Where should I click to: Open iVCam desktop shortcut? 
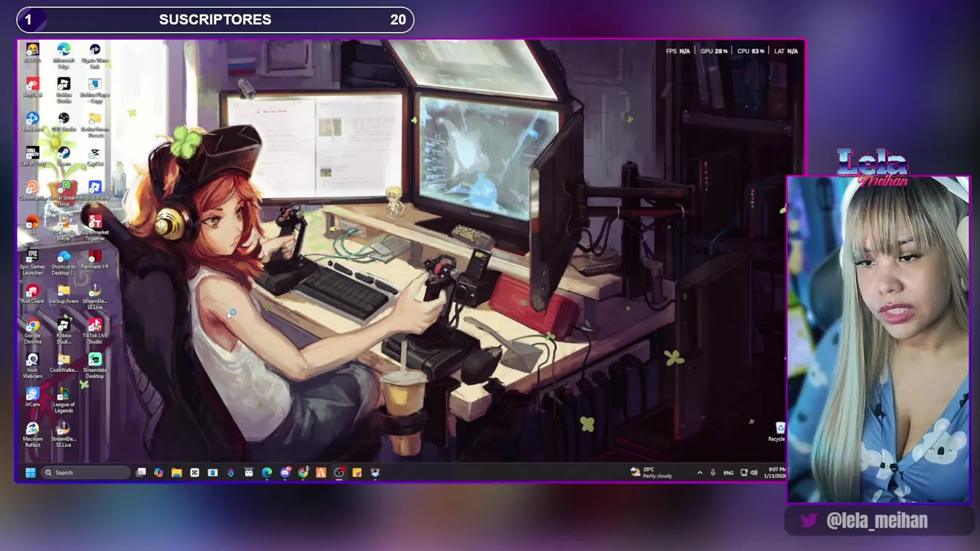pyautogui.click(x=32, y=397)
